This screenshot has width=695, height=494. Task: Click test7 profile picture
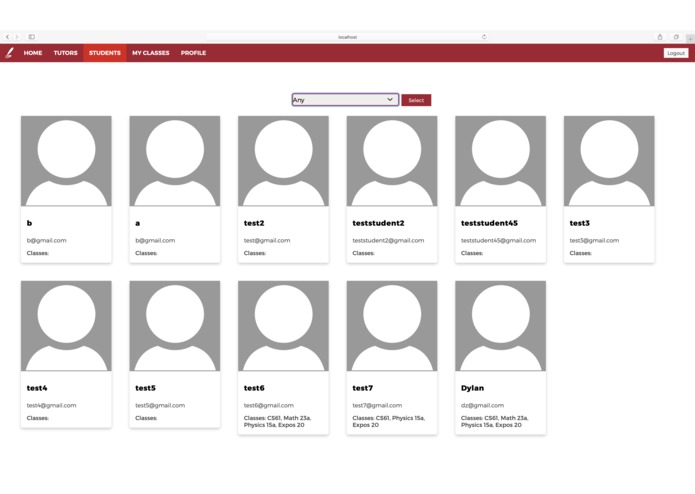[x=392, y=326]
